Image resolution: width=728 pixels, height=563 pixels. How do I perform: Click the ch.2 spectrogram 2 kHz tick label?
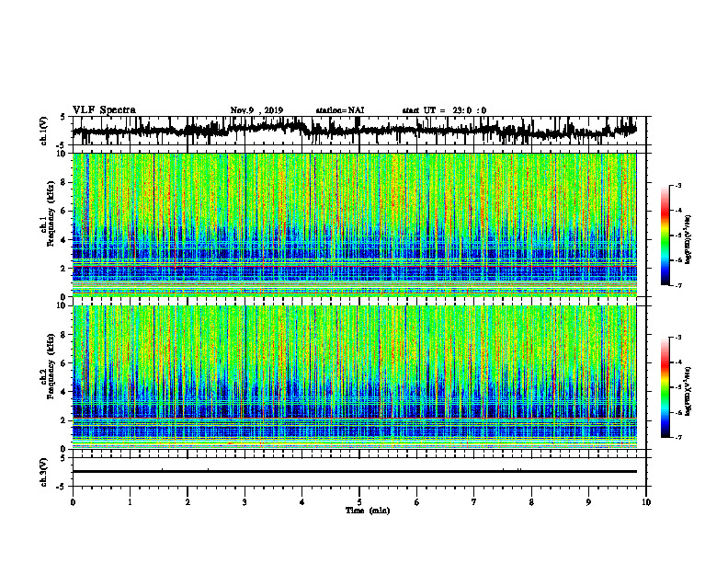[x=65, y=420]
